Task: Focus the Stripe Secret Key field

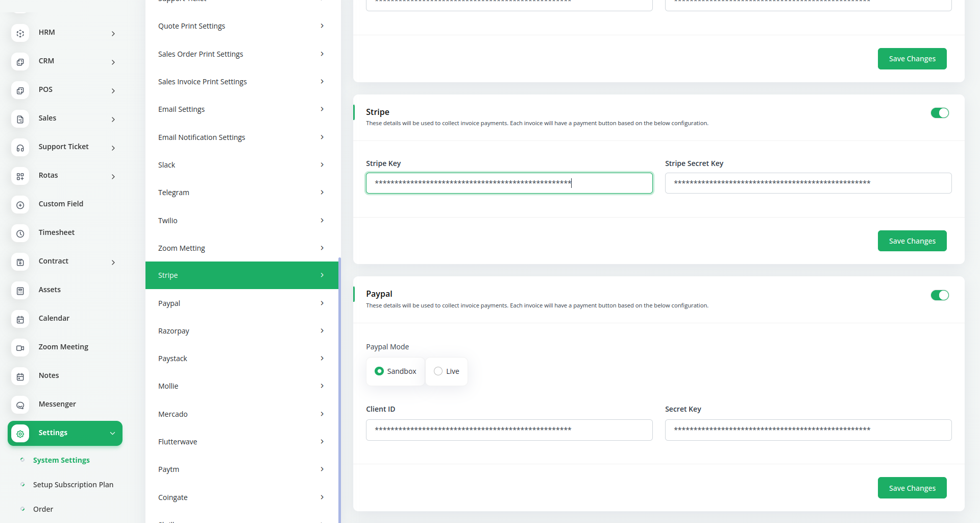Action: tap(808, 183)
